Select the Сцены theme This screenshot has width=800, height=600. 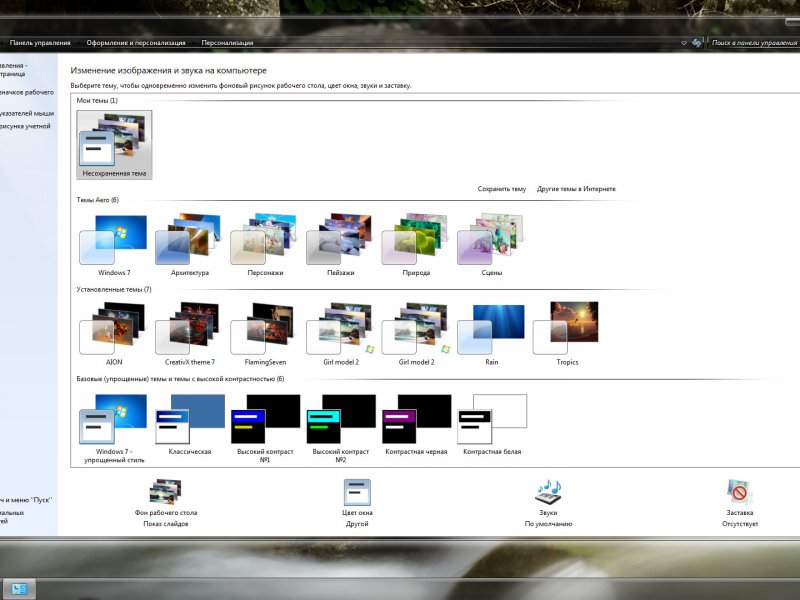pyautogui.click(x=492, y=245)
